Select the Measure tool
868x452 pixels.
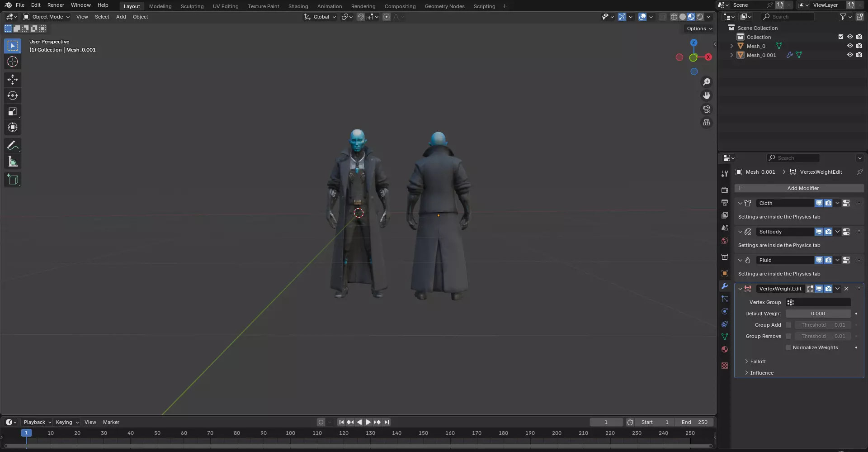click(13, 162)
